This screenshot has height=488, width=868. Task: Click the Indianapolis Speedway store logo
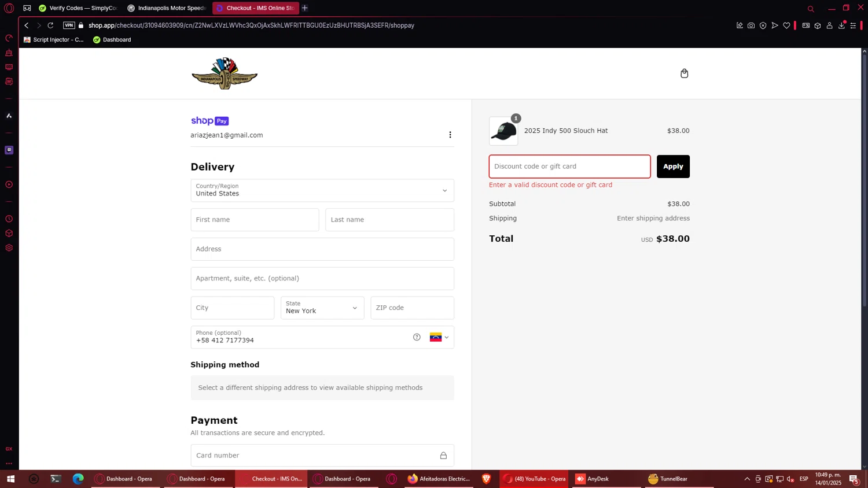225,73
